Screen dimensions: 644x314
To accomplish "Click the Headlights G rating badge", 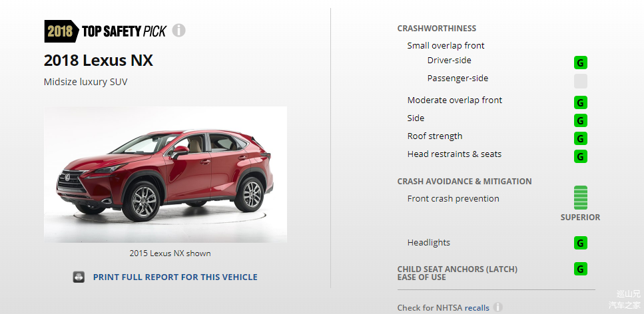I will click(580, 243).
